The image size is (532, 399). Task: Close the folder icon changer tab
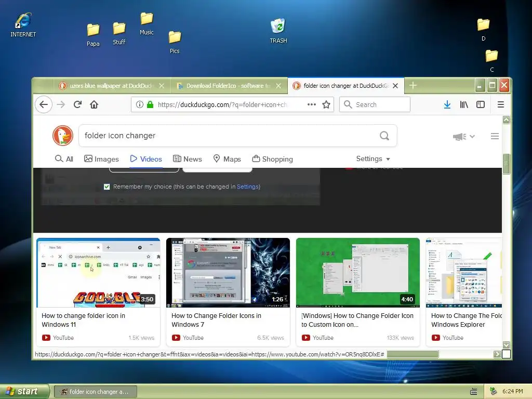coord(395,86)
